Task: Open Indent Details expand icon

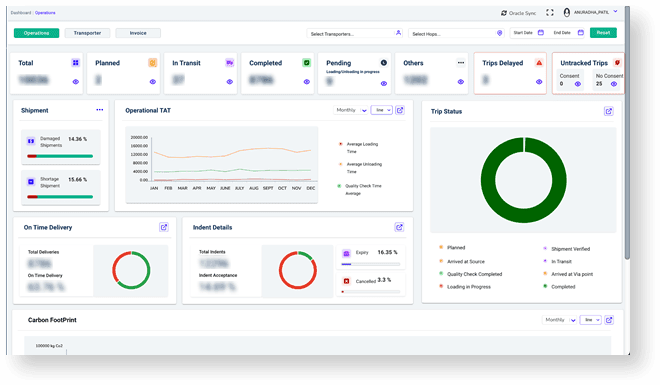Action: [x=399, y=227]
